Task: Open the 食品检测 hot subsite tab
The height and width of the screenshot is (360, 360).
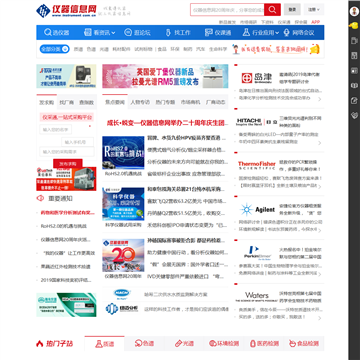Action: click(x=304, y=344)
